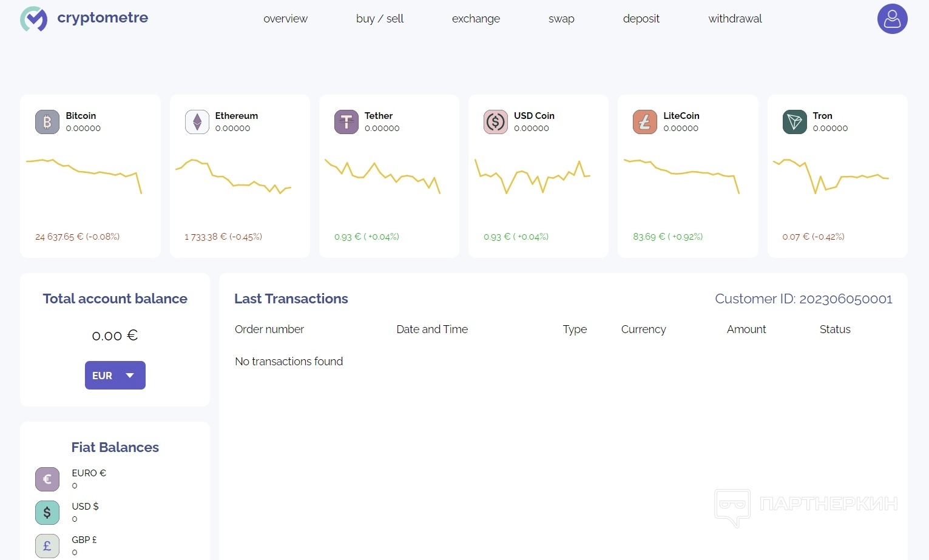
Task: Open the withdrawal page
Action: click(x=735, y=19)
